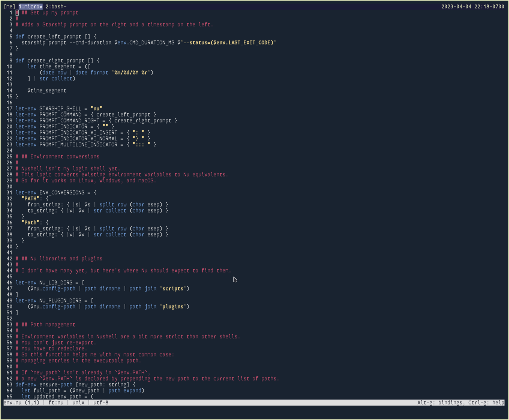Switch to the 2:bash tmux window tab
This screenshot has height=420, width=509.
56,6
